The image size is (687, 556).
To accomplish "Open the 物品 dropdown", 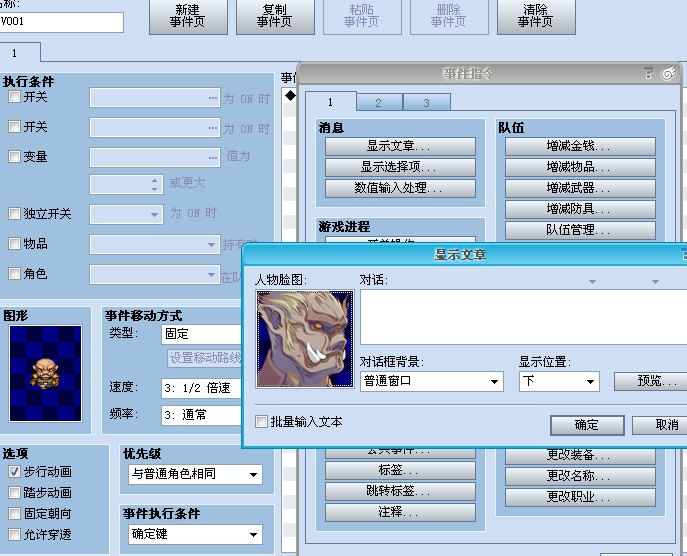I will [x=155, y=244].
